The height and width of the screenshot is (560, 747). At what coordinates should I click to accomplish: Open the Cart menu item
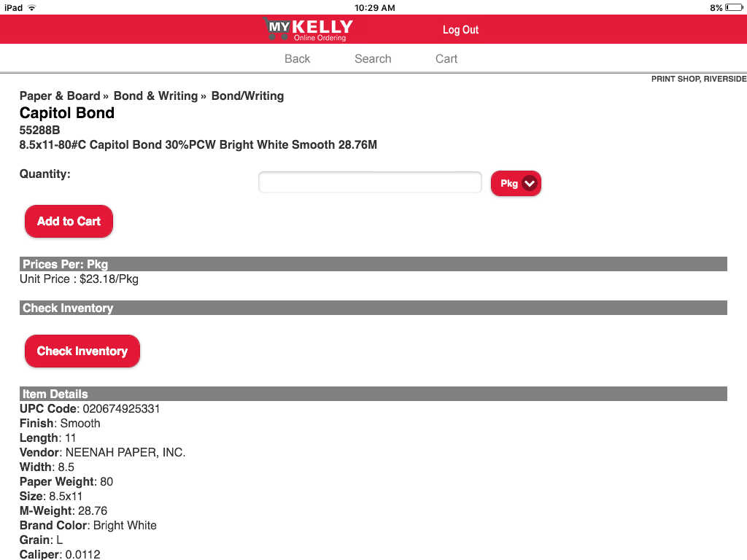click(x=446, y=58)
